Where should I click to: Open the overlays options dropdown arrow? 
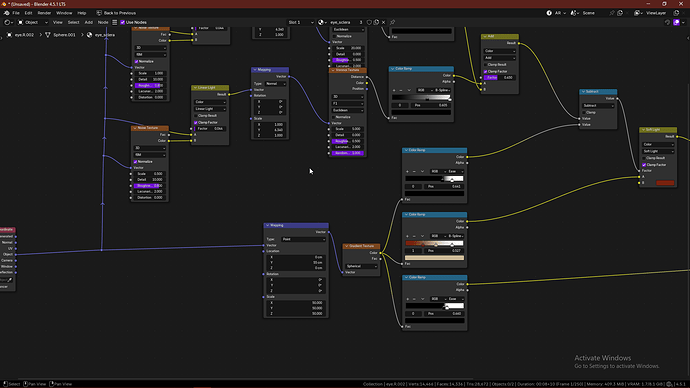point(683,22)
